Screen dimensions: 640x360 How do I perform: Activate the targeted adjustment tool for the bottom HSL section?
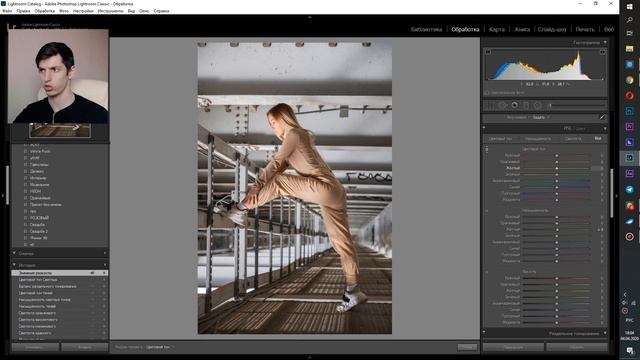pos(487,272)
